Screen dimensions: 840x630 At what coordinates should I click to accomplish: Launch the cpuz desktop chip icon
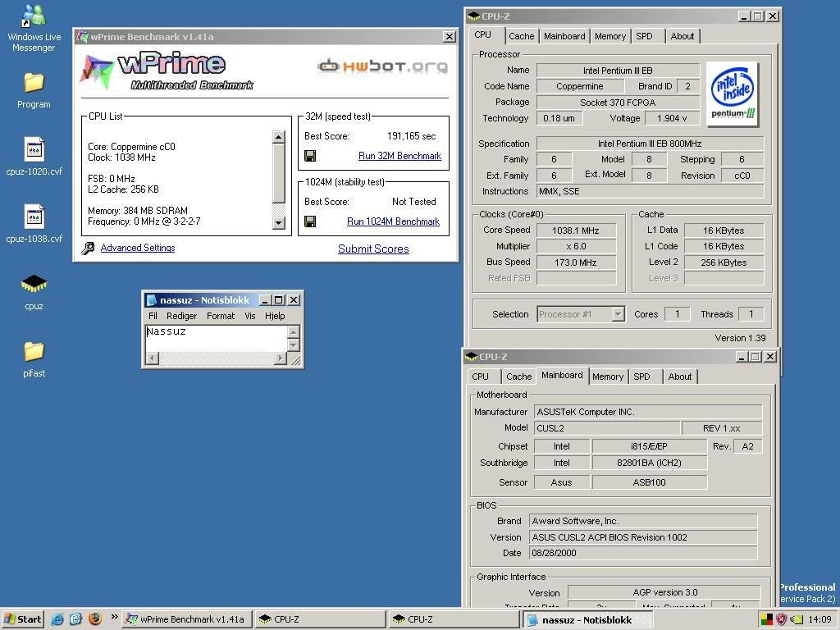[34, 292]
